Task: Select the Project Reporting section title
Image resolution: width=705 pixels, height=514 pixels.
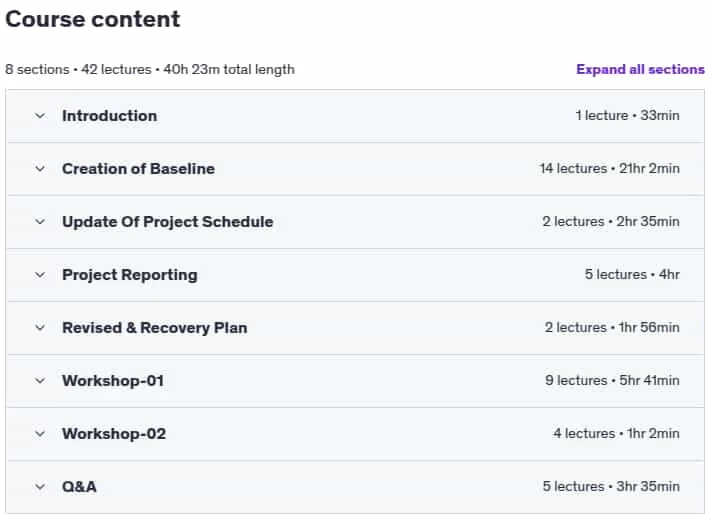Action: (130, 275)
